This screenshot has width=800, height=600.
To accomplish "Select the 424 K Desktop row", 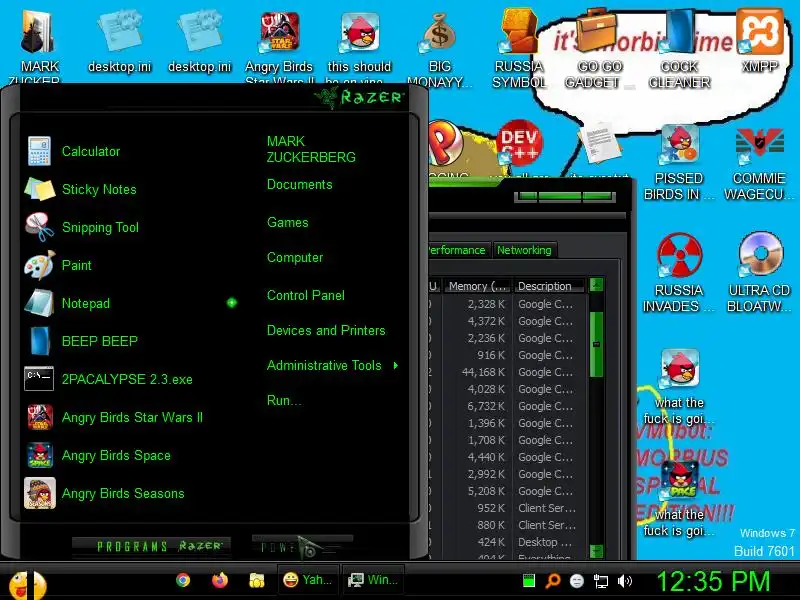I will 507,542.
